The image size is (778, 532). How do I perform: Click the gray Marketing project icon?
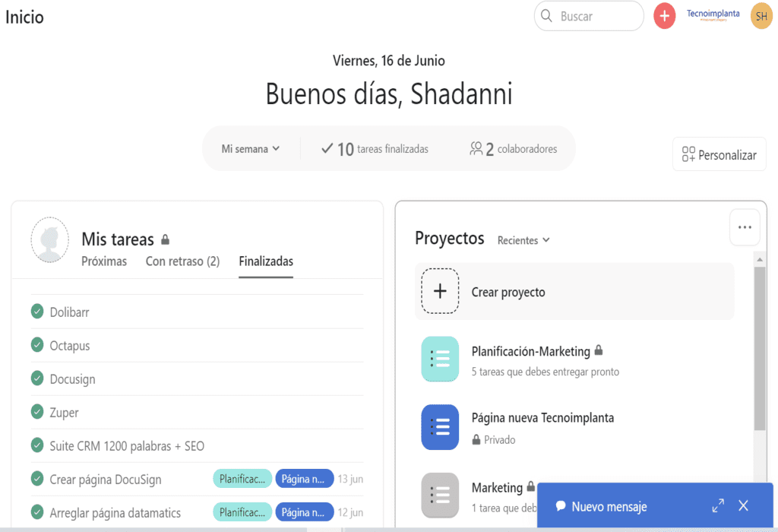pyautogui.click(x=440, y=495)
